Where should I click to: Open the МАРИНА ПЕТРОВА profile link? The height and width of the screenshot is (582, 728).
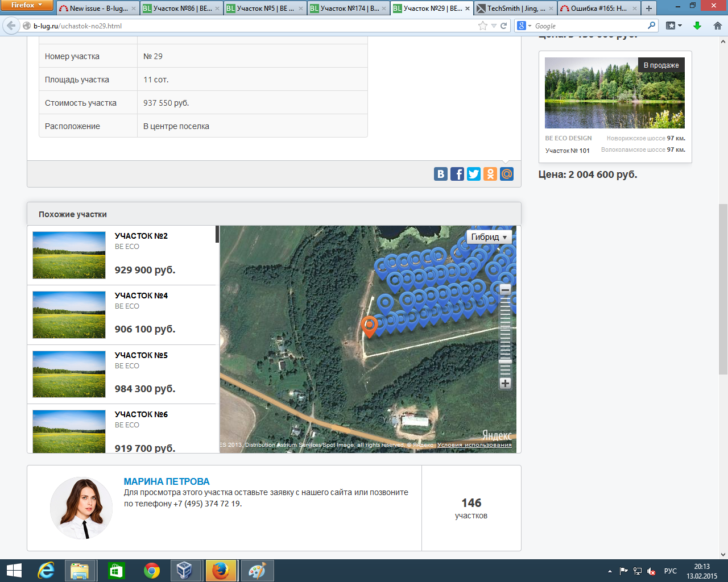(x=167, y=481)
